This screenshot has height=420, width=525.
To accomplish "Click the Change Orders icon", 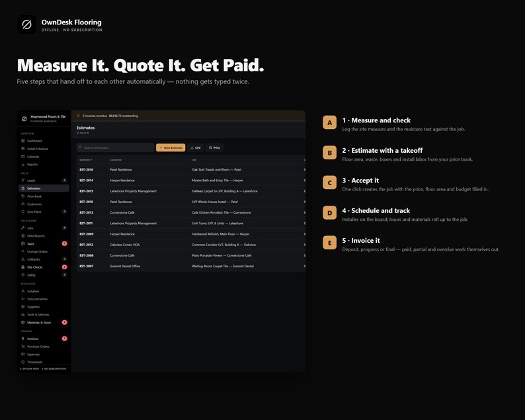I will (22, 251).
